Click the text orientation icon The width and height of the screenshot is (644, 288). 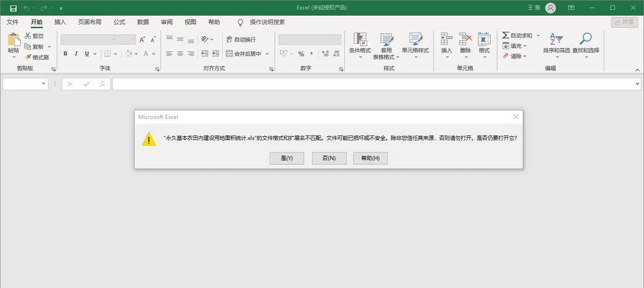[x=205, y=39]
